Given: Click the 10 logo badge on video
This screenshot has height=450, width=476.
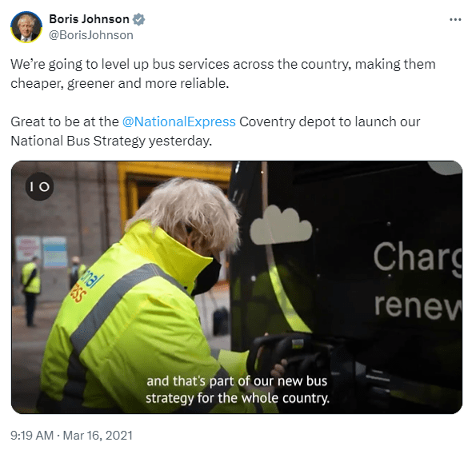Looking at the screenshot, I should tap(39, 186).
